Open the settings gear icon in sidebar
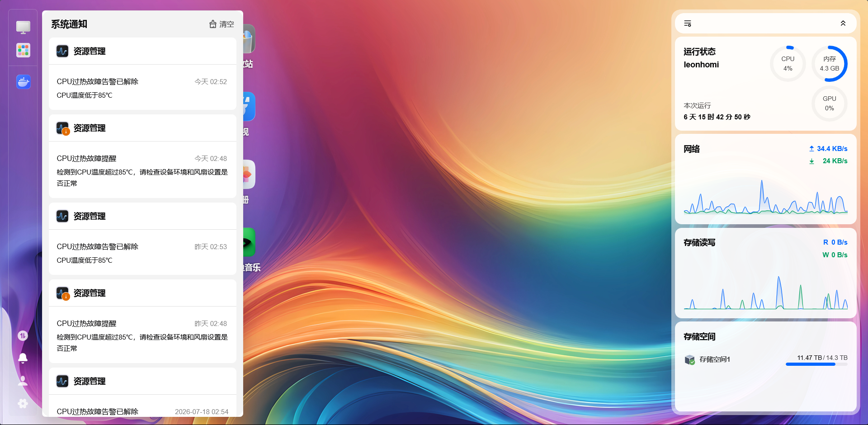The image size is (868, 425). pos(23,403)
